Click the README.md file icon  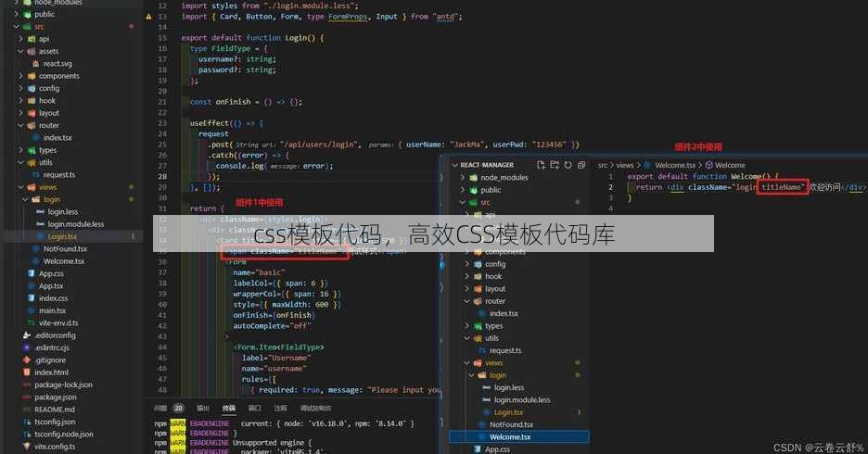click(x=27, y=410)
